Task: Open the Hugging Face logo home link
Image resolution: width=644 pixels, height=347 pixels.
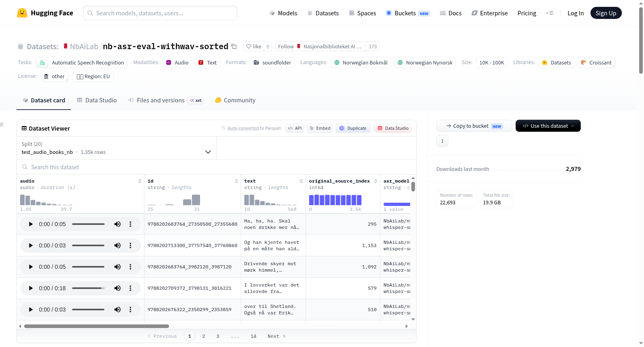Action: pyautogui.click(x=45, y=13)
